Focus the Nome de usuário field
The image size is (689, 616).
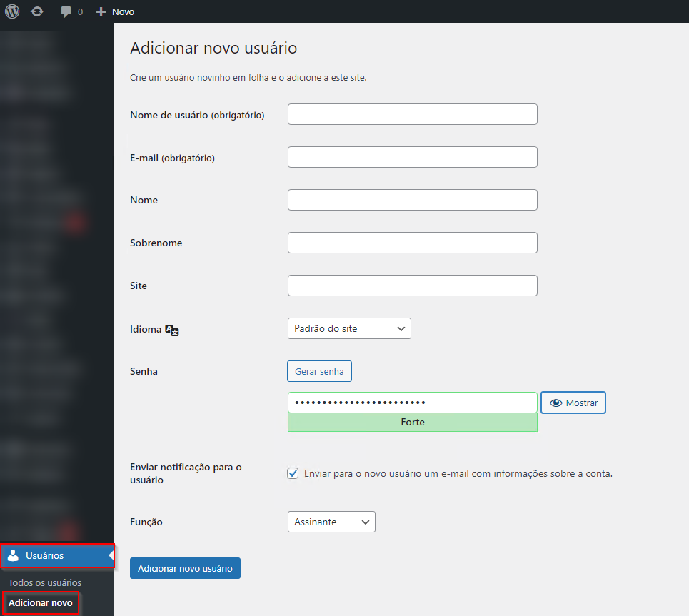point(413,114)
